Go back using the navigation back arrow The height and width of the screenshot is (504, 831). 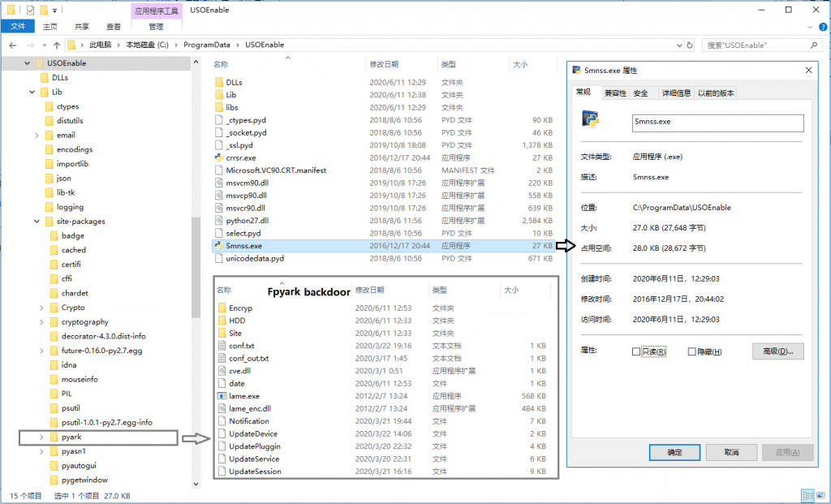[x=13, y=45]
